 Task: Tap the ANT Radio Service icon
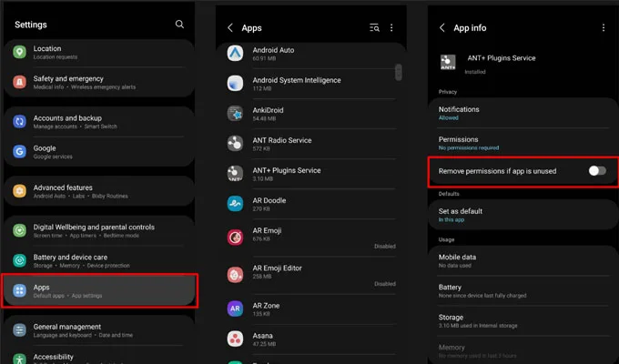coord(235,143)
